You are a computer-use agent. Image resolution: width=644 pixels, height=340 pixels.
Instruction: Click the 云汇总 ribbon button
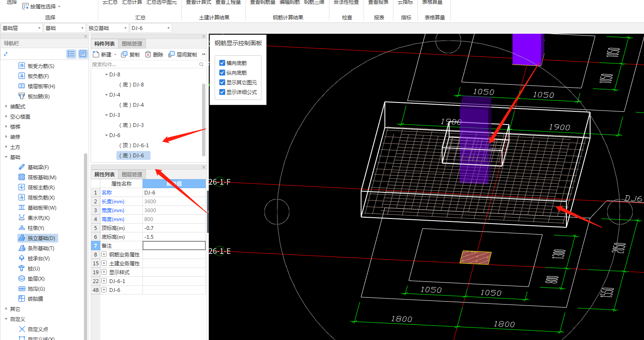click(110, 3)
